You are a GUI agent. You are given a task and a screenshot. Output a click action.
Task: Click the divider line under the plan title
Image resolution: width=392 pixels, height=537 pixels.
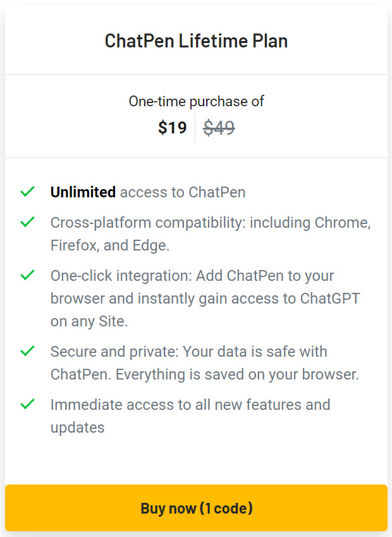pyautogui.click(x=196, y=73)
